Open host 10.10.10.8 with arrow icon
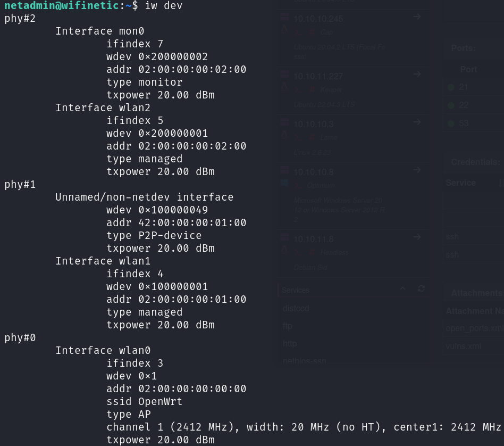Viewport: 504px width, 446px height. click(x=417, y=170)
